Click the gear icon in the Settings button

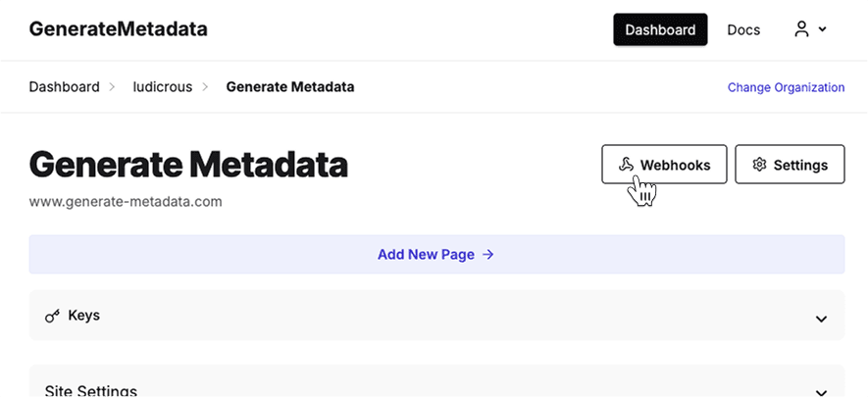click(x=758, y=165)
